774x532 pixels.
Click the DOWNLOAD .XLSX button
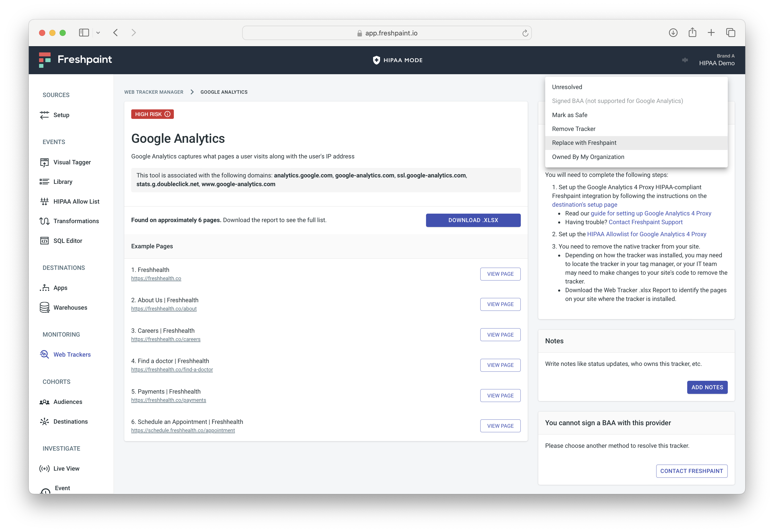click(x=473, y=220)
